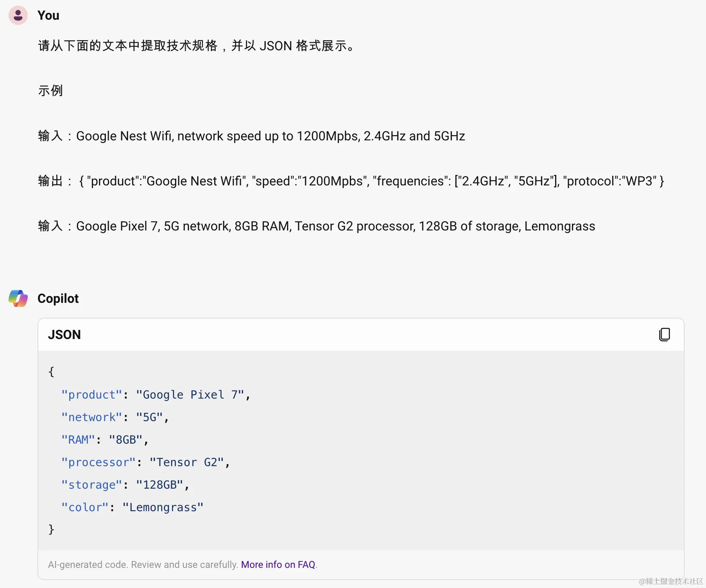Click the user avatar next to You
Image resolution: width=706 pixels, height=588 pixels.
click(18, 15)
